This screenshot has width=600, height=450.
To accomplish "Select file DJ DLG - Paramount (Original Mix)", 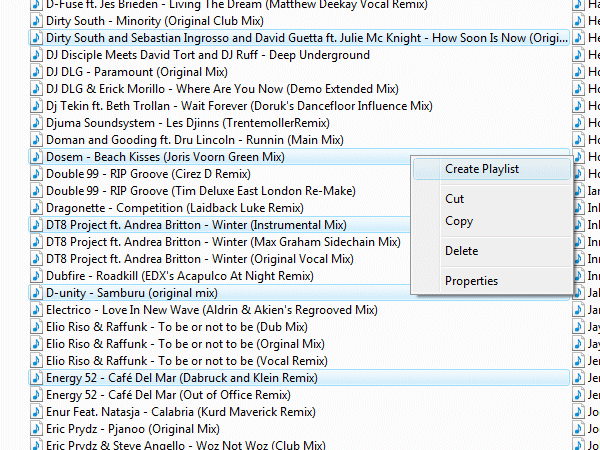I will pyautogui.click(x=137, y=72).
